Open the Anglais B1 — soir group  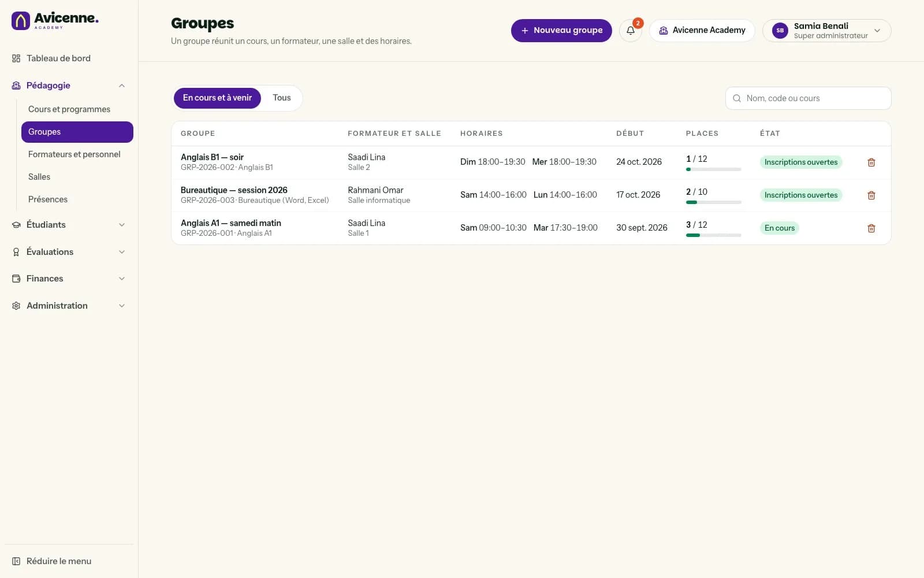point(212,157)
